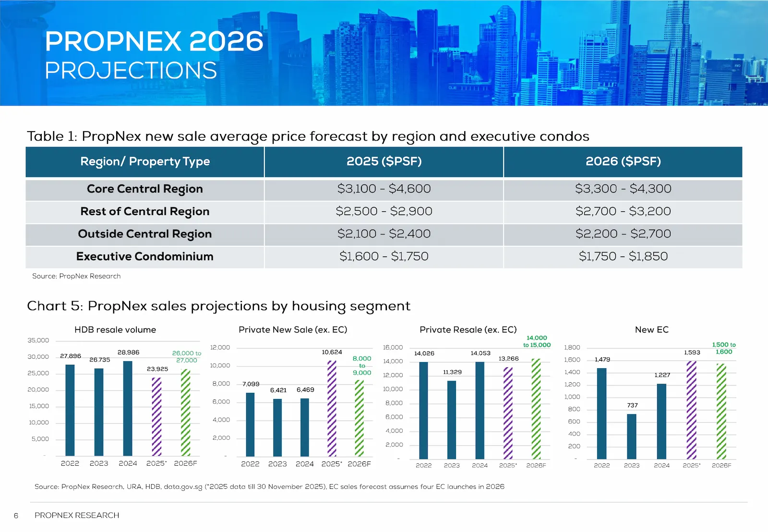Click the '$1,600 - $1,750' cell
Viewport: 768px width, 532px height.
[x=384, y=256]
